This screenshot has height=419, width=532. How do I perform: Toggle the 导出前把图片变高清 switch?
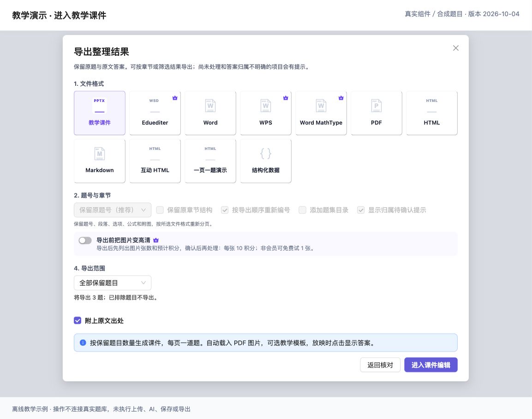tap(85, 240)
